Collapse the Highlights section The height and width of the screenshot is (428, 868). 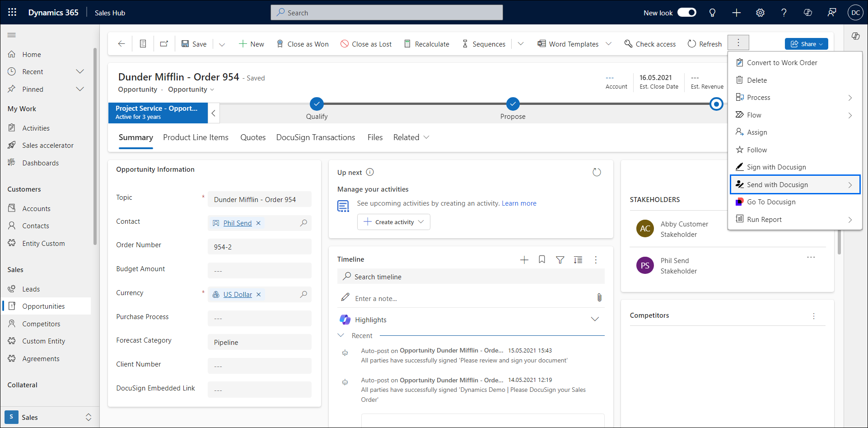[595, 320]
